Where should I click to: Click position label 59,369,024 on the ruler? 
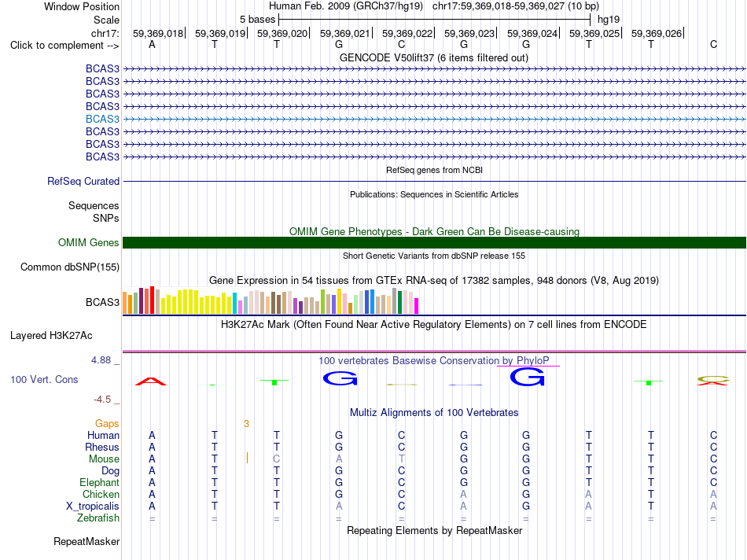click(532, 33)
